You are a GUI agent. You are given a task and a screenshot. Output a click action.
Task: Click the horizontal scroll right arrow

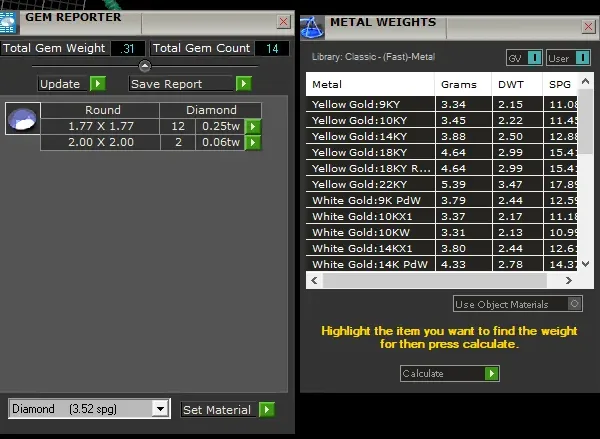tap(569, 280)
